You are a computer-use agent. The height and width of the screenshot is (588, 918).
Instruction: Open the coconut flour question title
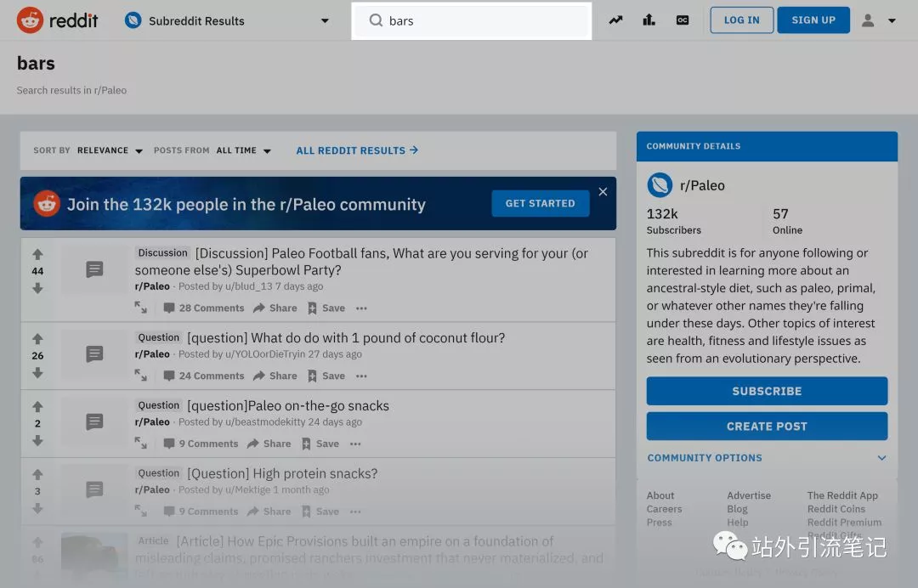click(346, 337)
